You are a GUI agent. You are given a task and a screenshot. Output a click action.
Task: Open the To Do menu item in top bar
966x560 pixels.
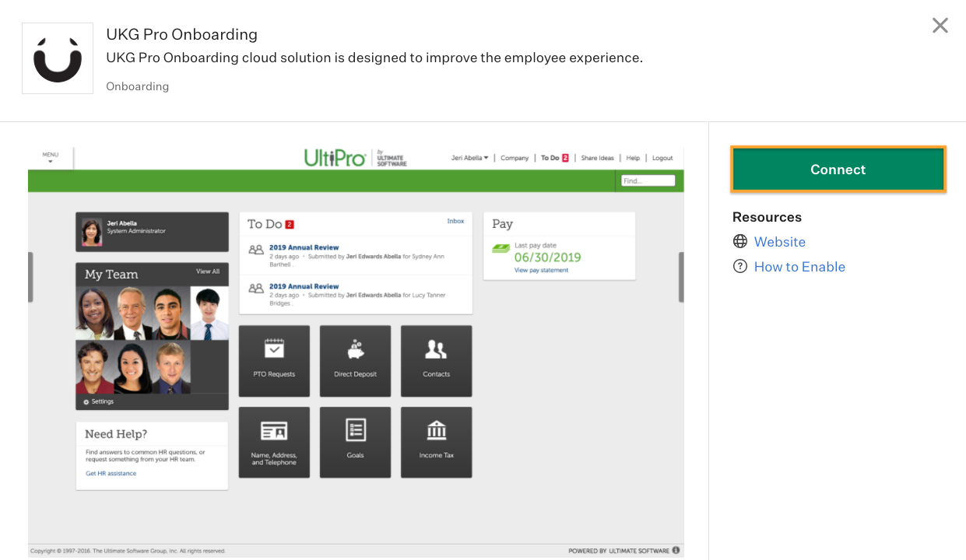554,158
